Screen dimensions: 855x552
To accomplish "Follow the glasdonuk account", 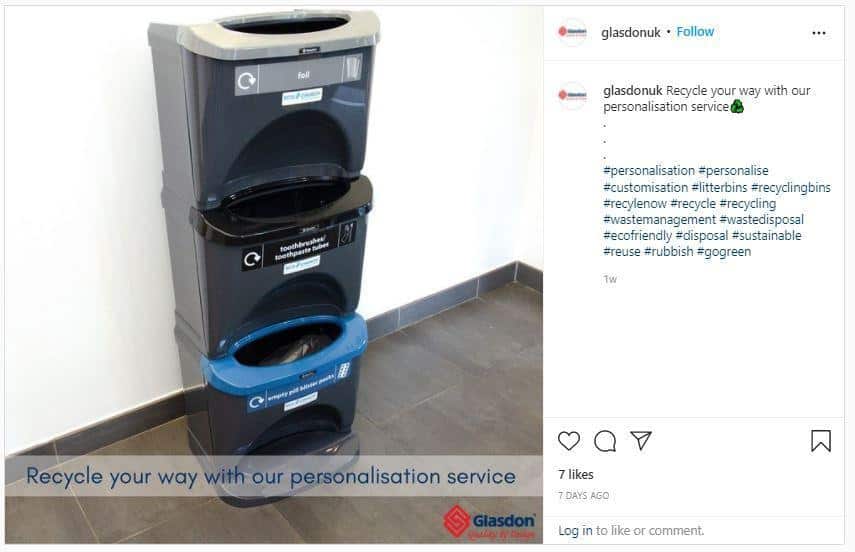I will [x=695, y=32].
